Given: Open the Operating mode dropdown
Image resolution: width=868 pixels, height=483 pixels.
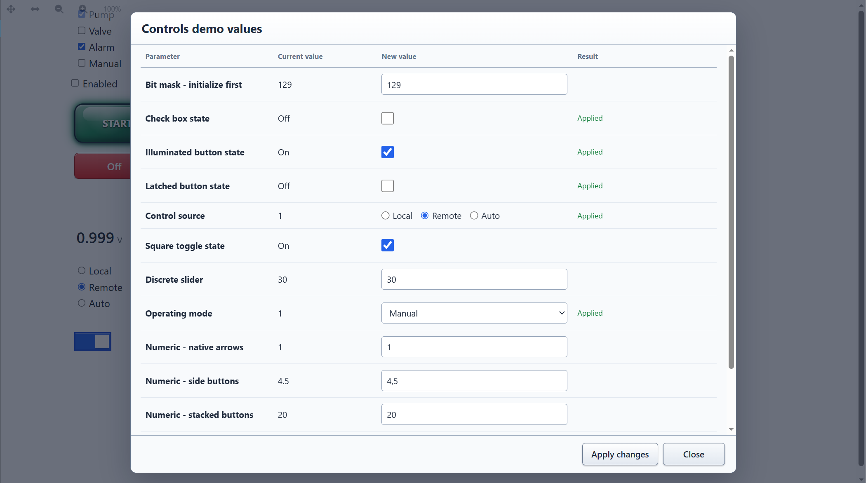Looking at the screenshot, I should pyautogui.click(x=474, y=313).
